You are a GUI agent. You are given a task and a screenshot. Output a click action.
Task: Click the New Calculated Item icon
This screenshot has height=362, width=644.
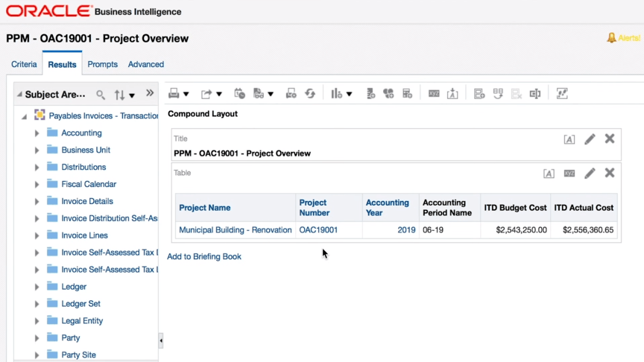coord(388,94)
